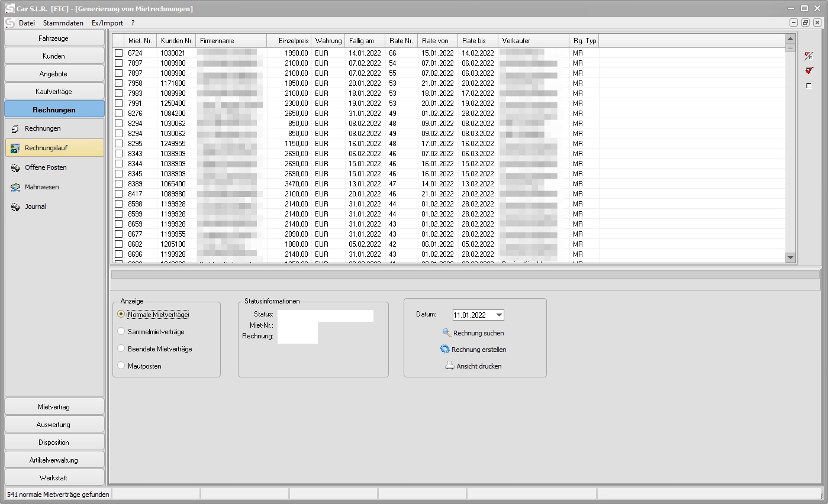Sort by the Einzelpreis column header

coord(289,41)
